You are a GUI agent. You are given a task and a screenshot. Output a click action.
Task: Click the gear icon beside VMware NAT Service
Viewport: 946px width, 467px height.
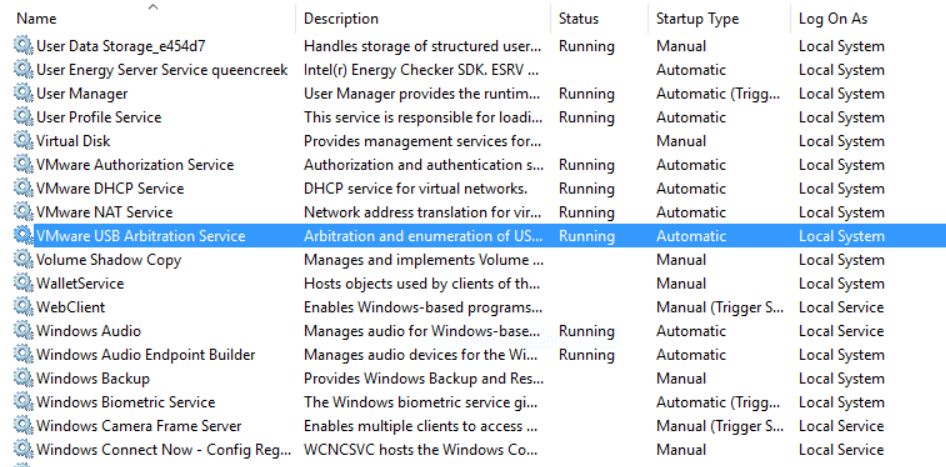click(23, 212)
